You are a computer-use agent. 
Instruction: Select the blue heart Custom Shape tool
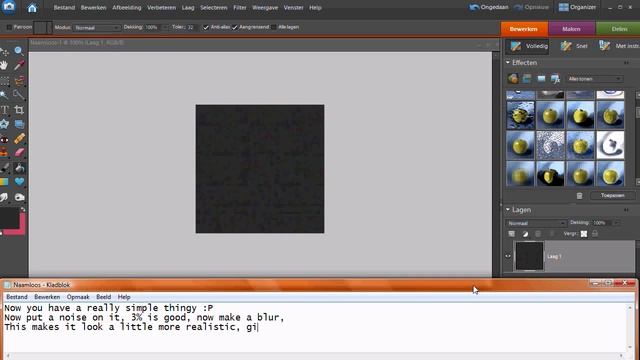pos(19,182)
